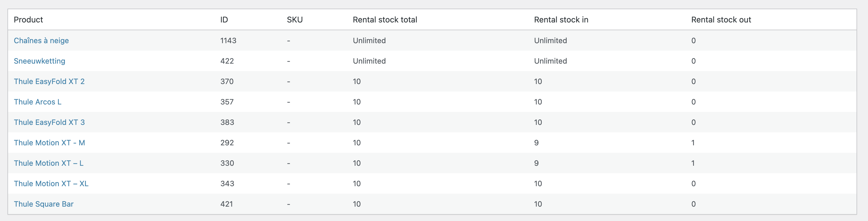Image resolution: width=868 pixels, height=221 pixels.
Task: Select ID value 343
Action: click(227, 184)
